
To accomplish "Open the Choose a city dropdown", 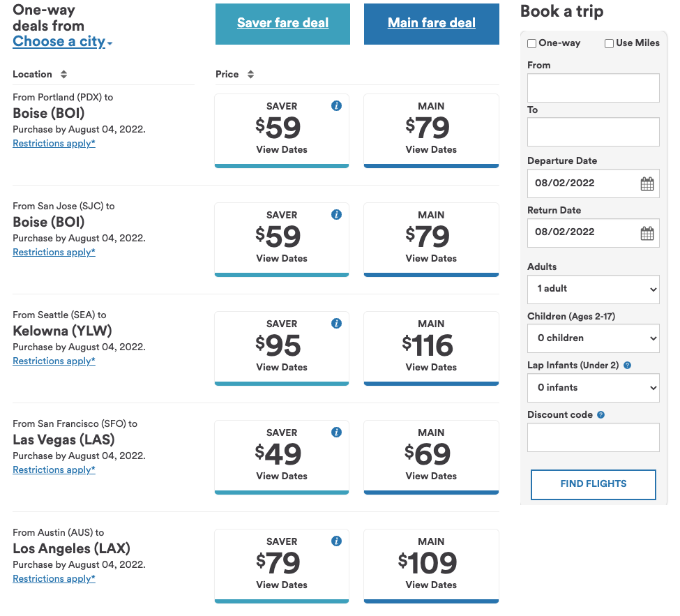I will click(x=62, y=42).
